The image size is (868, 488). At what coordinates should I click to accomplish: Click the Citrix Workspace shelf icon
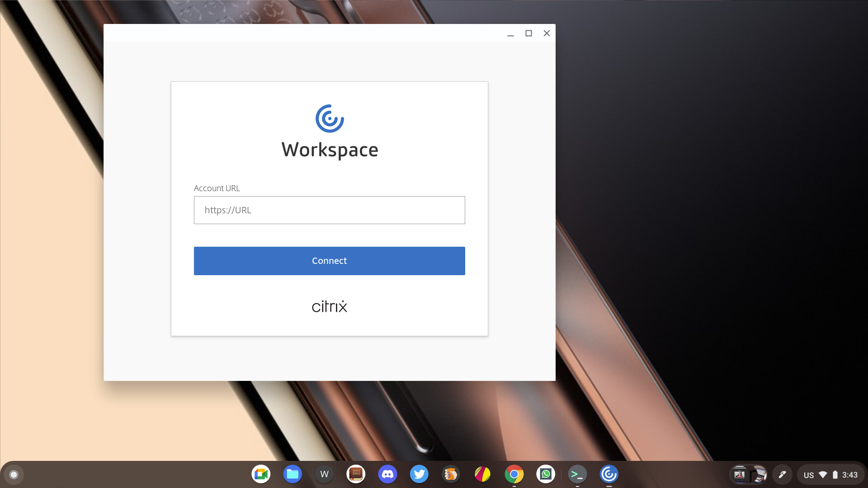coord(609,474)
